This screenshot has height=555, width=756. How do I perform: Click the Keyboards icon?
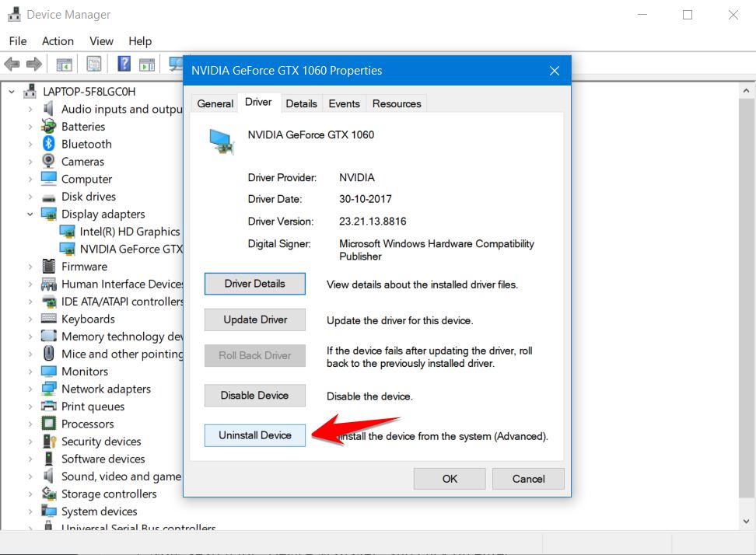(49, 319)
